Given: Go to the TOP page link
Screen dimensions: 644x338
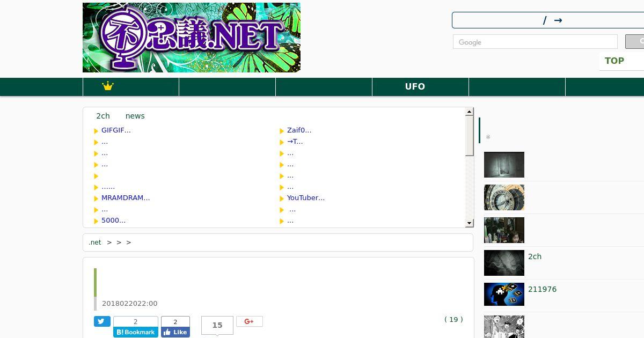Looking at the screenshot, I should (x=614, y=61).
